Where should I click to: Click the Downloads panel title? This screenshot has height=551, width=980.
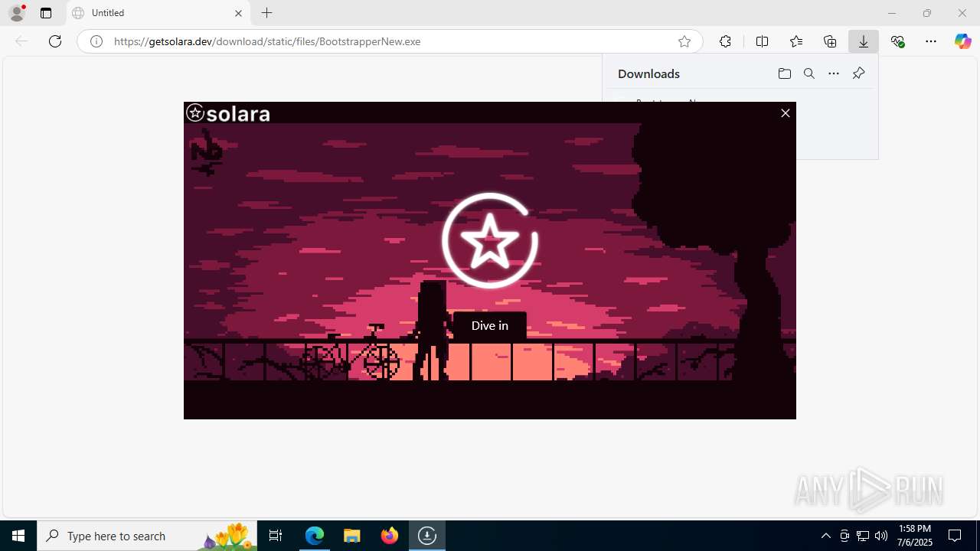[648, 73]
